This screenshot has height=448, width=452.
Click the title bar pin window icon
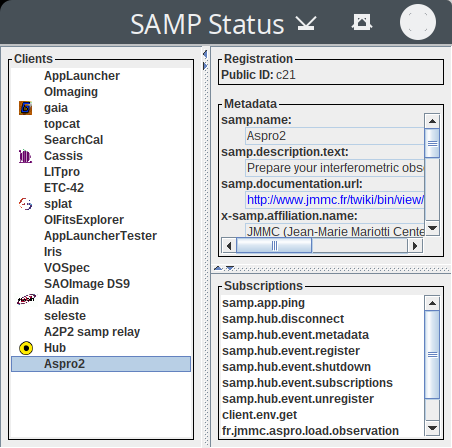coord(362,22)
